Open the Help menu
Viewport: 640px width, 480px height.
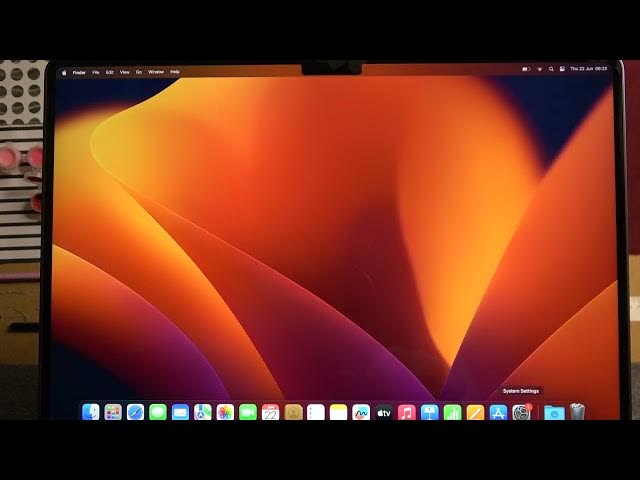point(175,72)
